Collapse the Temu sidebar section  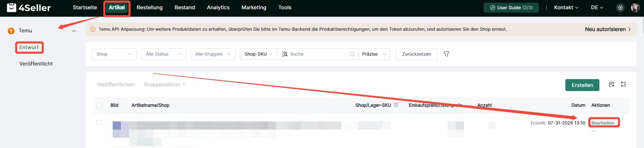(74, 31)
